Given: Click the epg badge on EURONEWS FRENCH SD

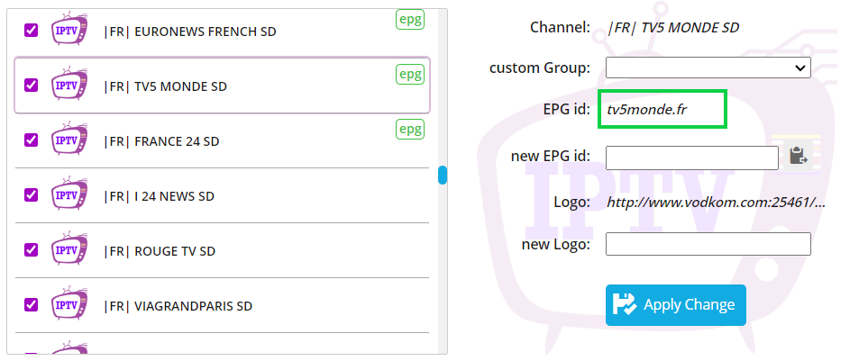Looking at the screenshot, I should pyautogui.click(x=410, y=19).
